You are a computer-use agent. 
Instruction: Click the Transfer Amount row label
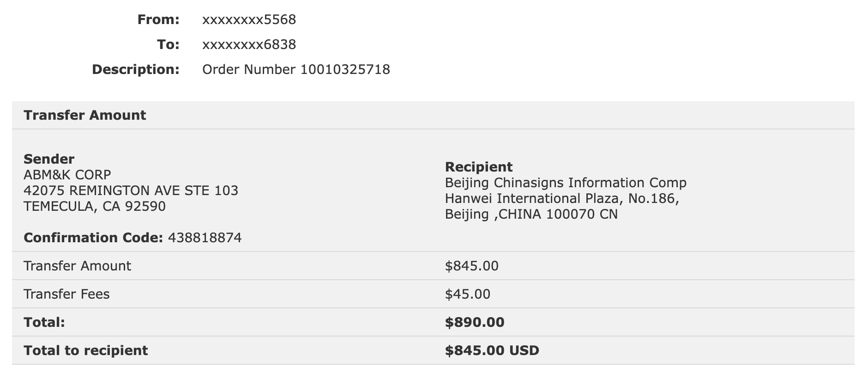78,266
